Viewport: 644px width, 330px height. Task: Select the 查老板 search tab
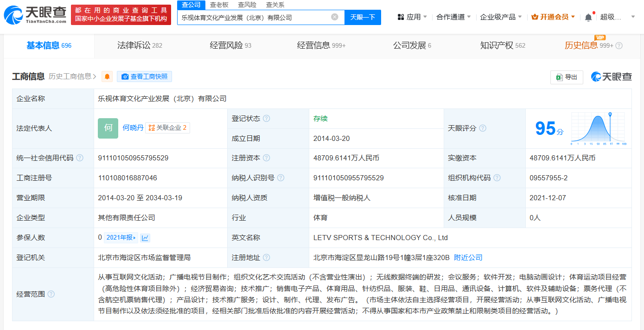[219, 5]
